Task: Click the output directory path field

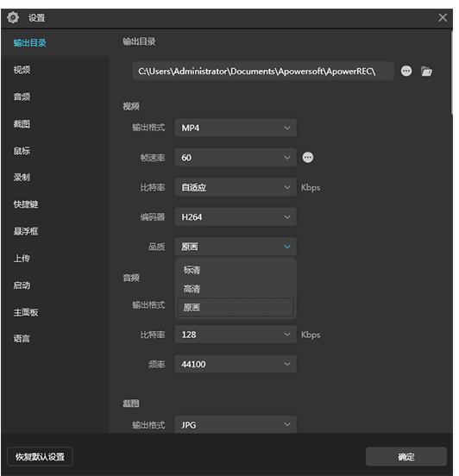Action: click(x=263, y=72)
